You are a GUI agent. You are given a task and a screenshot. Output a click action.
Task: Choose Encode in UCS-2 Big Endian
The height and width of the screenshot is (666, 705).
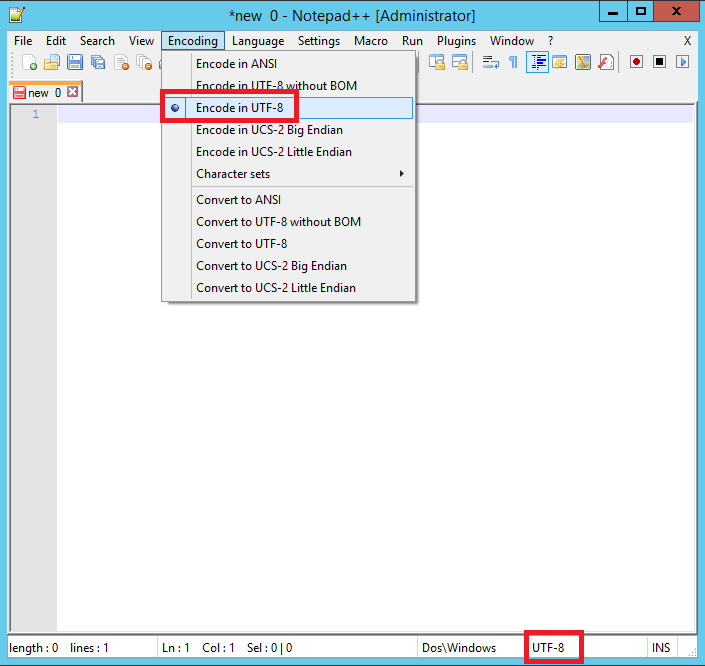[287, 130]
